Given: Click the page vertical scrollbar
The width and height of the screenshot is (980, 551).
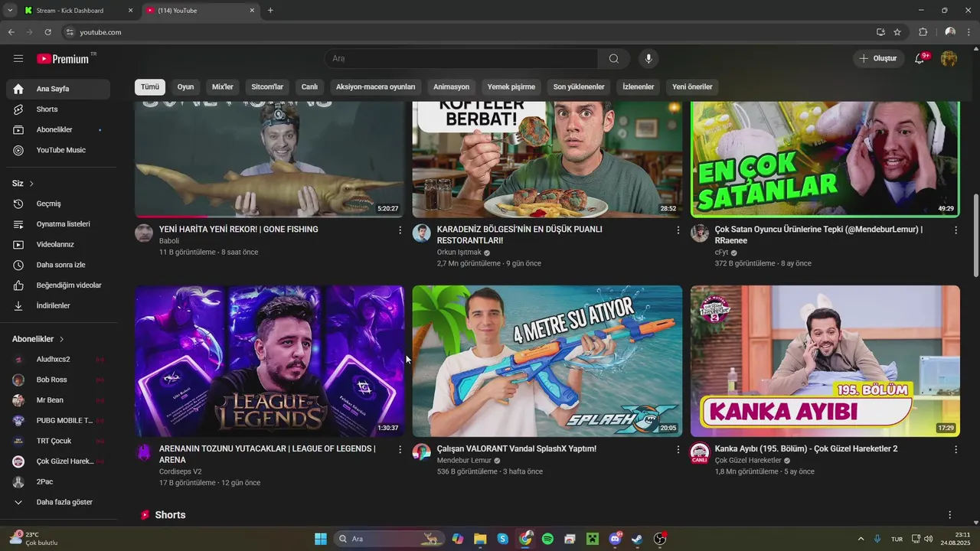Looking at the screenshot, I should click(975, 234).
